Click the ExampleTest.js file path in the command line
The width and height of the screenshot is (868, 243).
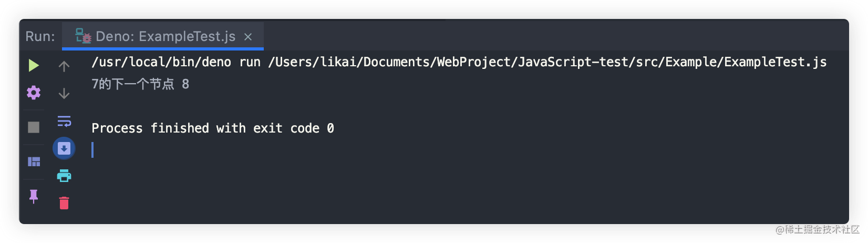[547, 62]
